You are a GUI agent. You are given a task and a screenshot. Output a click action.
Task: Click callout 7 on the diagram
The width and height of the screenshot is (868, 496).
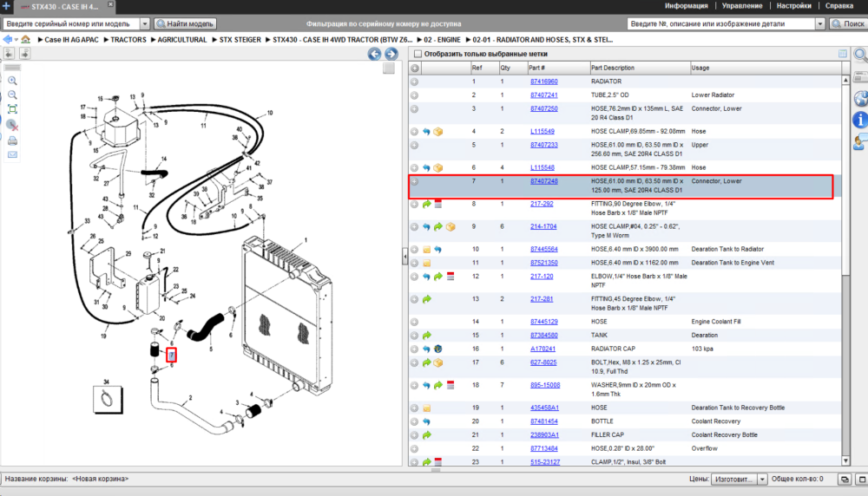click(x=172, y=355)
